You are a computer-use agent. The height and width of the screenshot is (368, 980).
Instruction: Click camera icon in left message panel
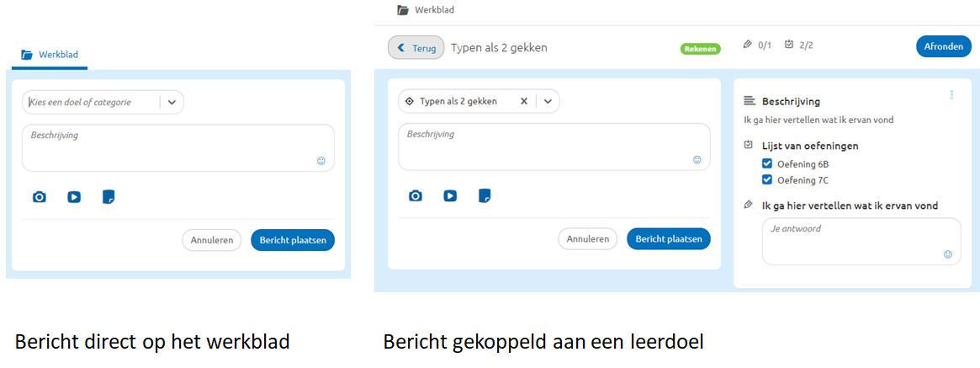coord(40,197)
